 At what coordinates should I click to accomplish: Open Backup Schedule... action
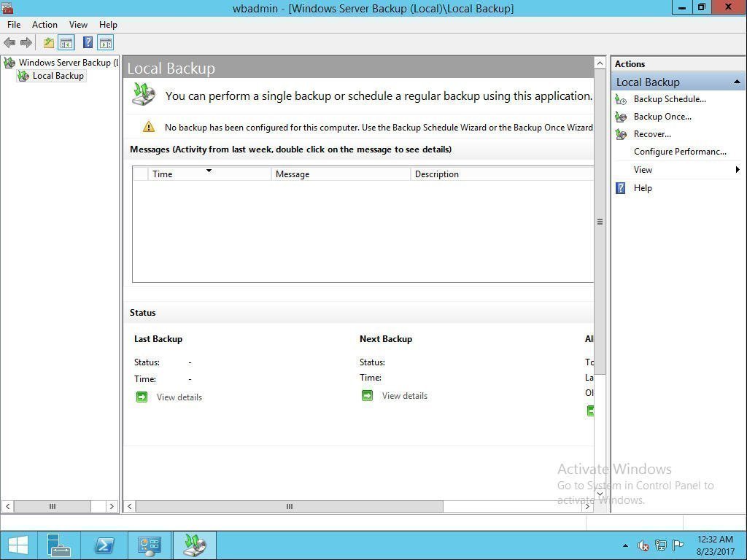tap(670, 99)
